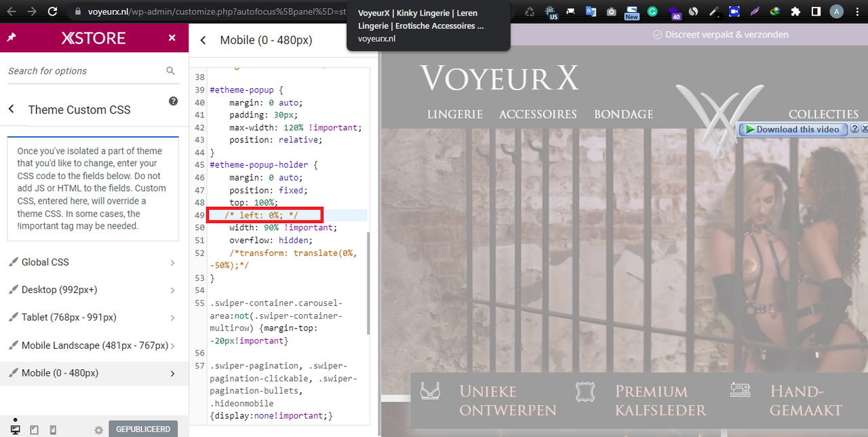Switch preview to desktop device icon
Screen dimensions: 868x437
(x=15, y=430)
